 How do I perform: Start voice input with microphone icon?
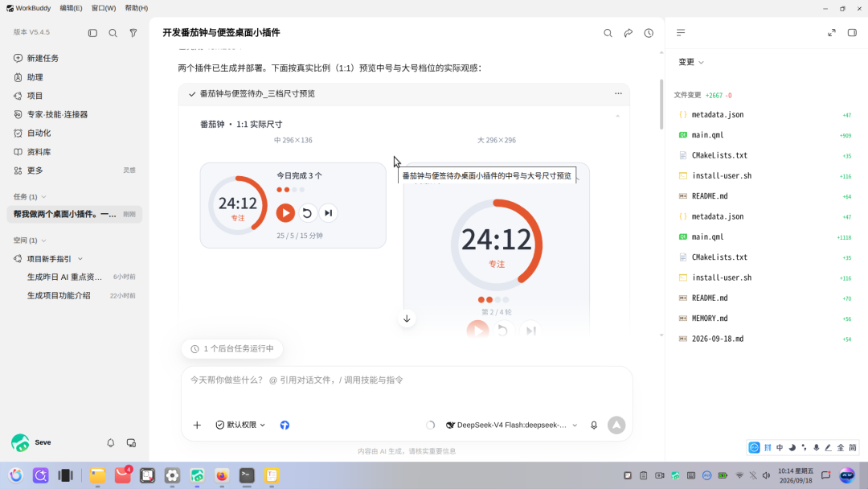pos(594,425)
